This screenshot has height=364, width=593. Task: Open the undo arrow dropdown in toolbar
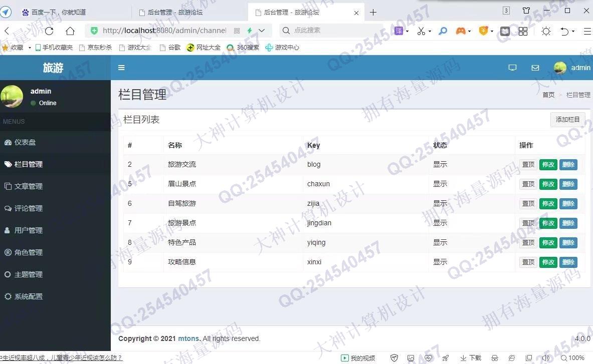(573, 32)
